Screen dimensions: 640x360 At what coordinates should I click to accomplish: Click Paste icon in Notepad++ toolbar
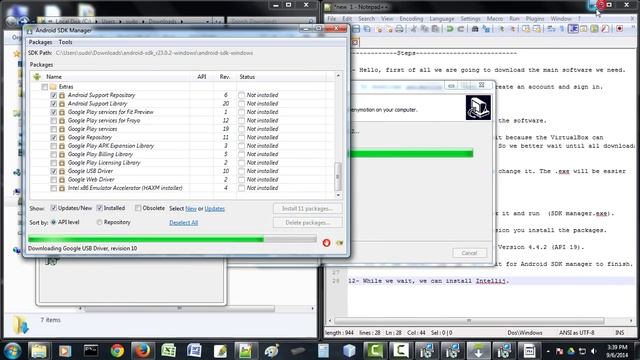pyautogui.click(x=436, y=29)
